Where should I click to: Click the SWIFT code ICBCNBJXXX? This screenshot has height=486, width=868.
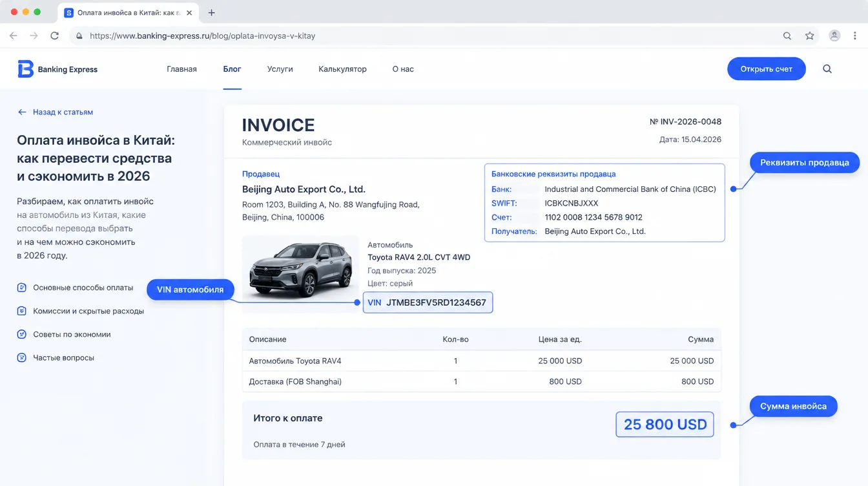[x=572, y=203]
